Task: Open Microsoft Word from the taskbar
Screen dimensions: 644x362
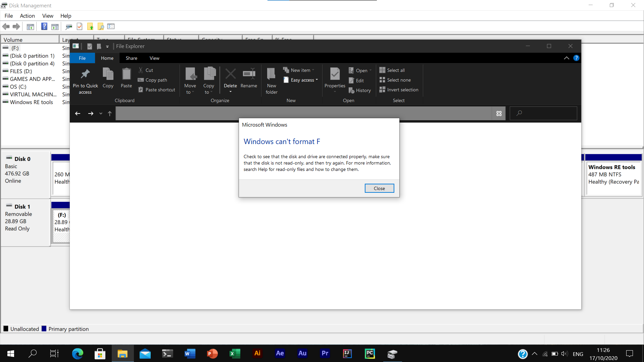Action: point(190,354)
